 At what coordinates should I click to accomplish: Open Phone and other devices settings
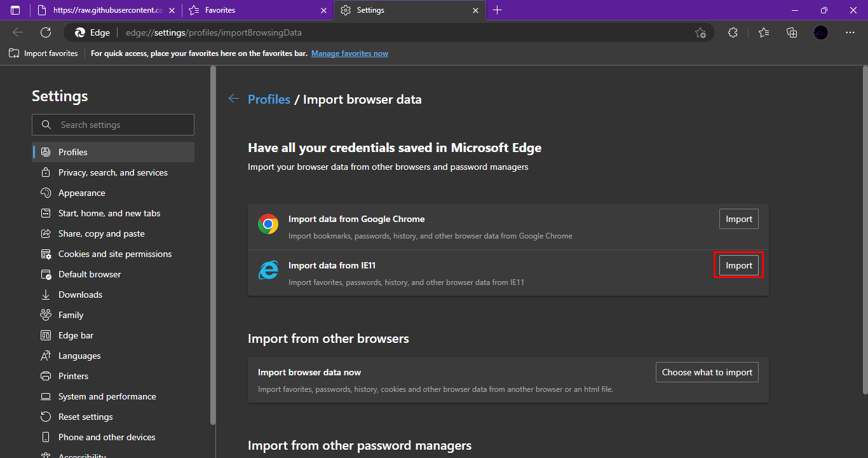coord(113,437)
